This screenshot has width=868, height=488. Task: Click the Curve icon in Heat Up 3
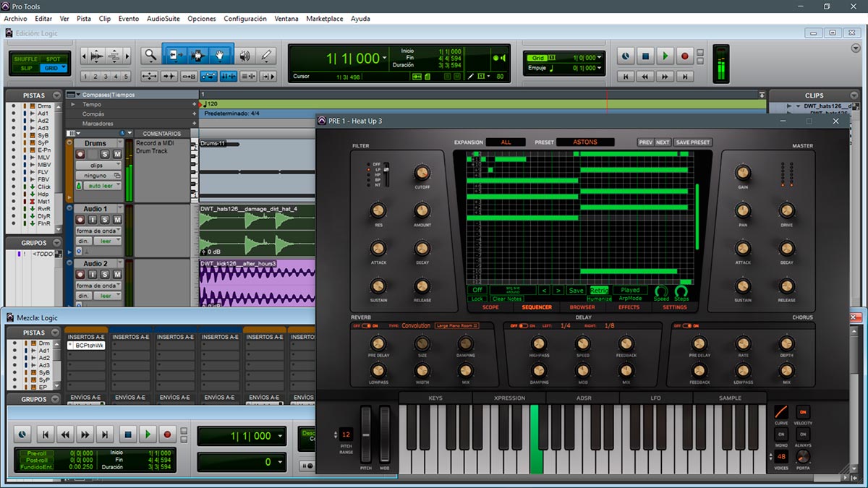781,413
